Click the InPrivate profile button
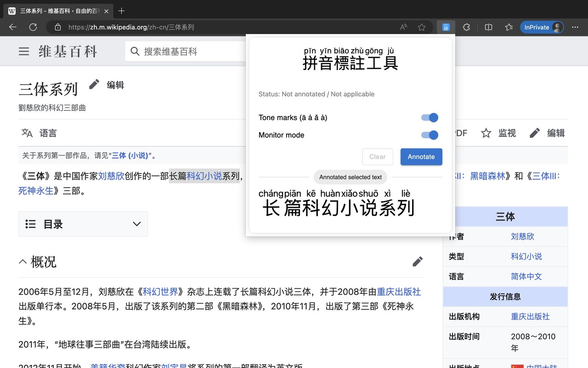Viewport: 588px width, 368px height. coord(542,27)
